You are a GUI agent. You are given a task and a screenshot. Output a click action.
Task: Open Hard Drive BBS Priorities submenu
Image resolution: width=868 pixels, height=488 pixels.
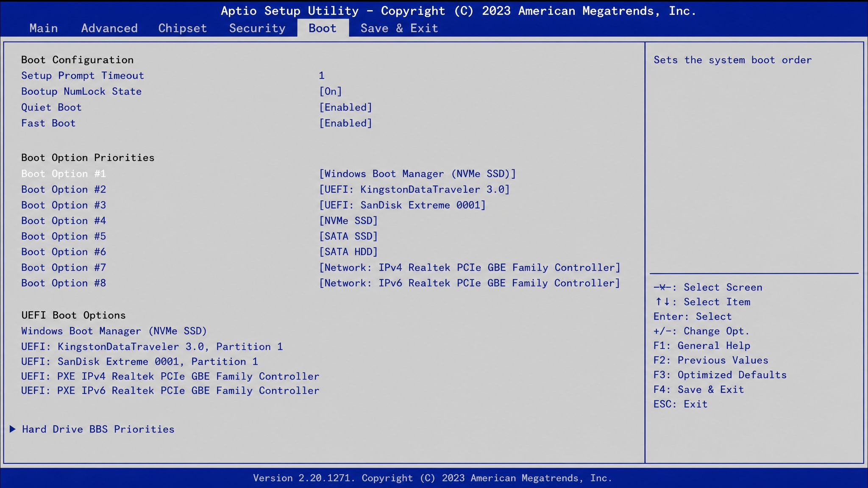coord(98,429)
